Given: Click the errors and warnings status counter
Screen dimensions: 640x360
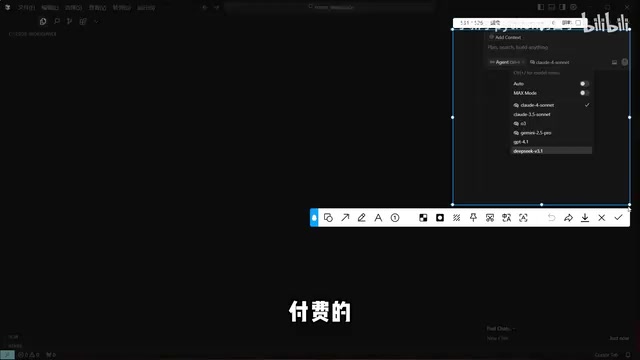Looking at the screenshot, I should pyautogui.click(x=29, y=355).
